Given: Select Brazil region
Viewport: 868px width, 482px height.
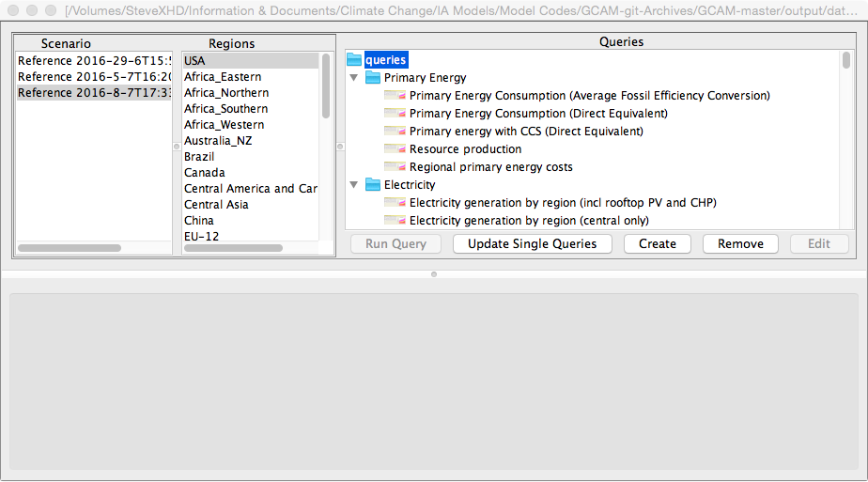Looking at the screenshot, I should coord(251,157).
